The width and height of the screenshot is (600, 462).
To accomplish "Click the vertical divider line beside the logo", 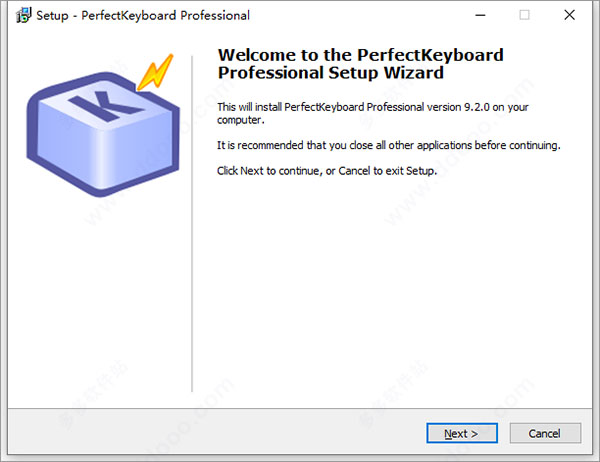I will pyautogui.click(x=192, y=224).
